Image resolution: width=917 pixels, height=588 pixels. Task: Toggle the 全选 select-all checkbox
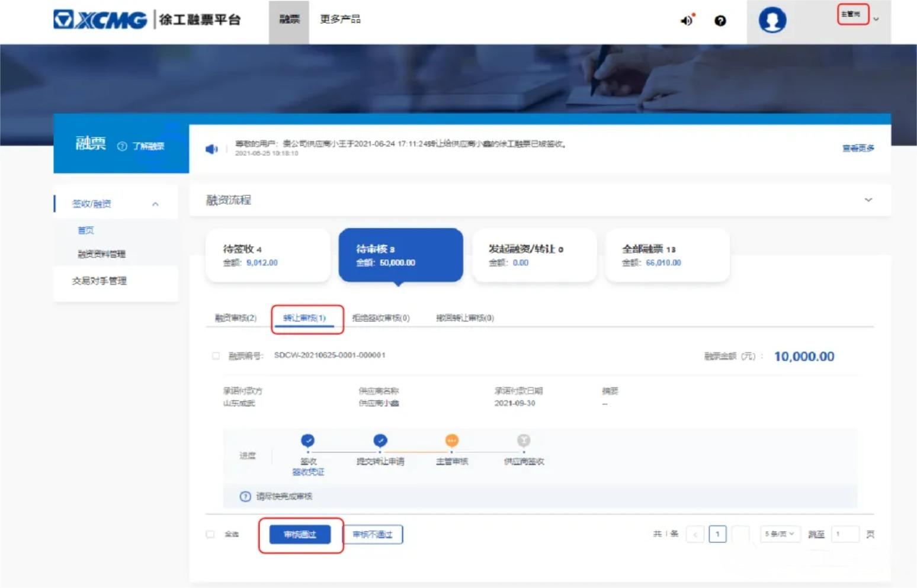210,534
